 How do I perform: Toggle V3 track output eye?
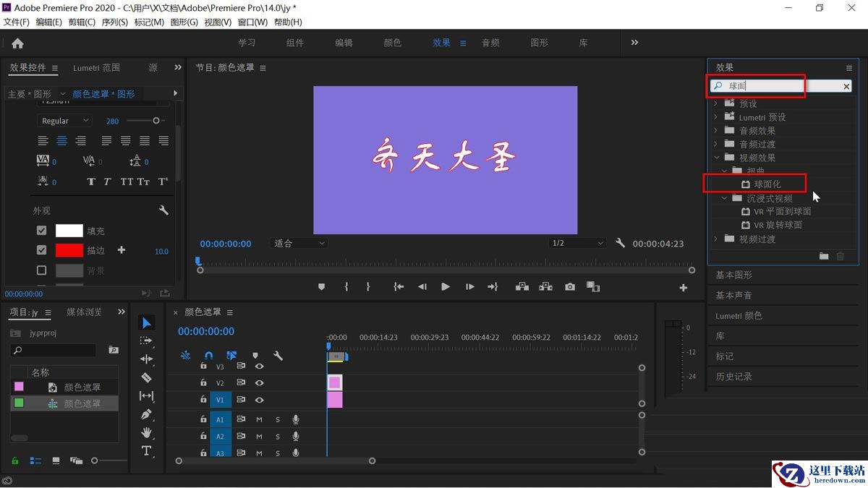pyautogui.click(x=259, y=367)
